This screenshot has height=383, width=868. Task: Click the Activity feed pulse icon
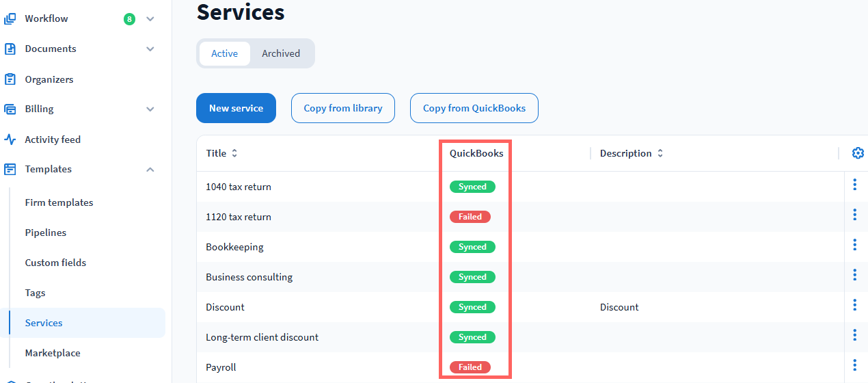(10, 140)
